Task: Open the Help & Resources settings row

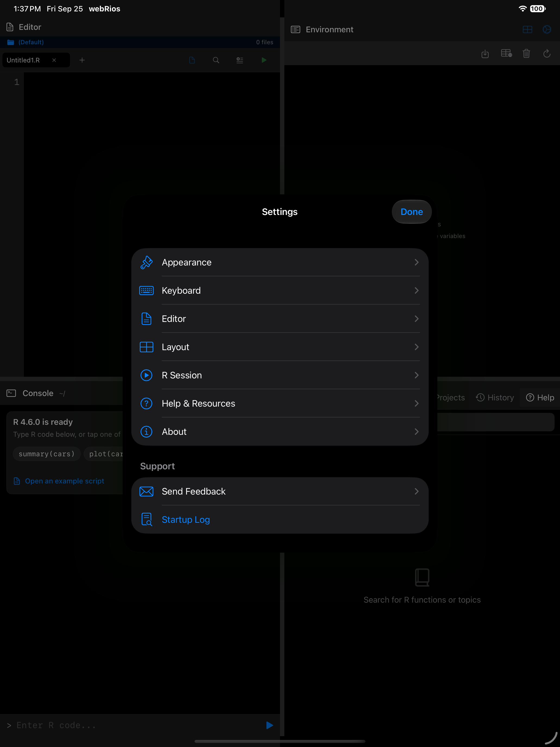Action: pos(280,404)
